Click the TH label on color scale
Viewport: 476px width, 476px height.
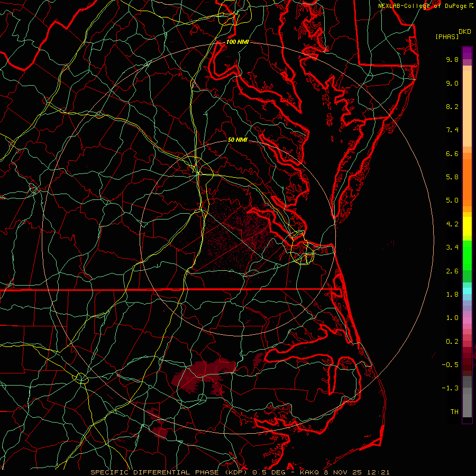click(x=454, y=412)
